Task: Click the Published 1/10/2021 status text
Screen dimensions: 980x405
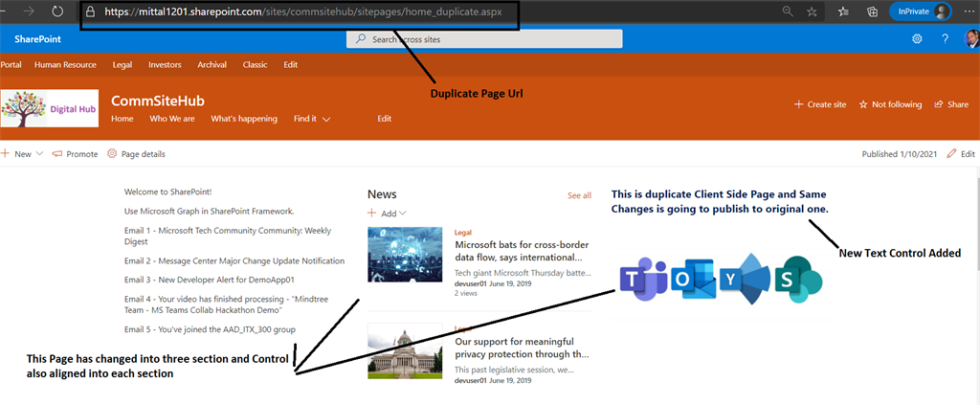Action: [900, 154]
